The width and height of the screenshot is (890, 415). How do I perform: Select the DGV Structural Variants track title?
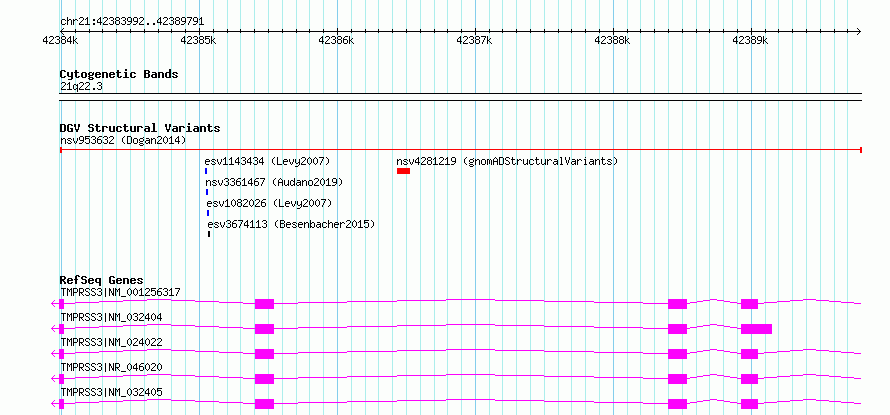[140, 128]
